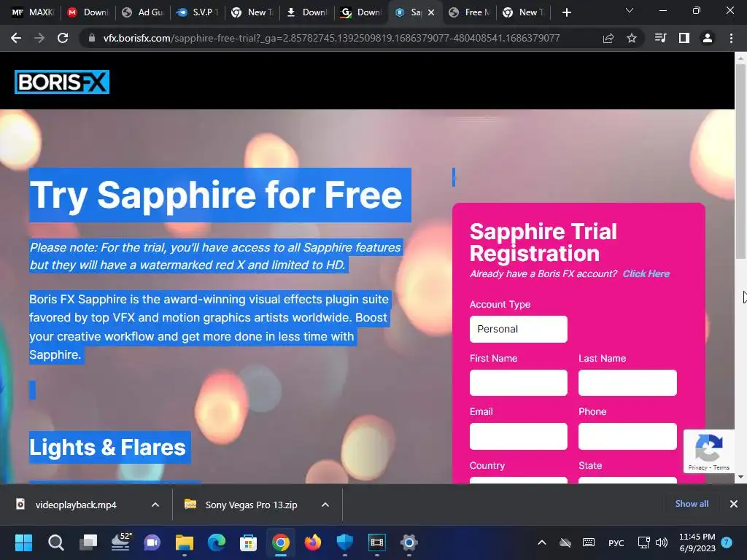Viewport: 747px width, 560px height.
Task: Switch to the first New T tab
Action: click(x=252, y=12)
